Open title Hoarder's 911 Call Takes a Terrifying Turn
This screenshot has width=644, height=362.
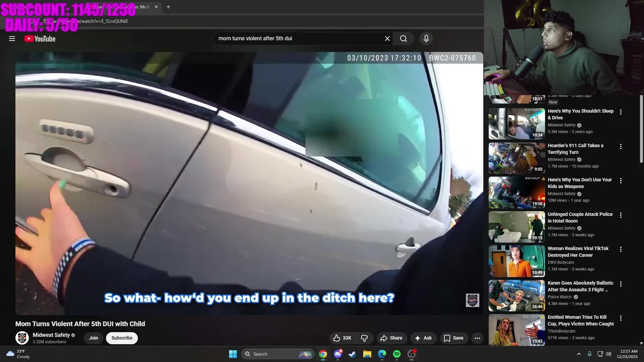pyautogui.click(x=576, y=149)
